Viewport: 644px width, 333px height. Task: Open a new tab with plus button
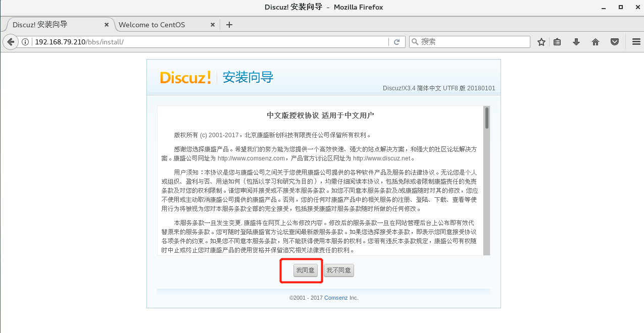coord(229,25)
